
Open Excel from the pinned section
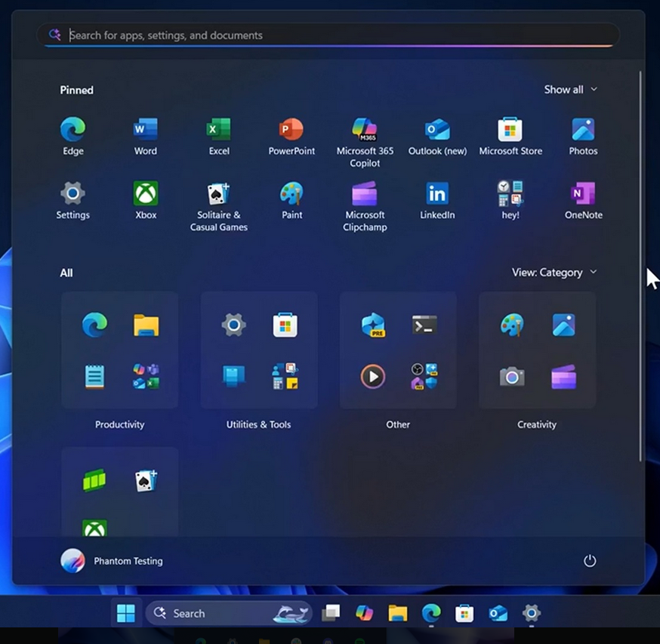(219, 137)
